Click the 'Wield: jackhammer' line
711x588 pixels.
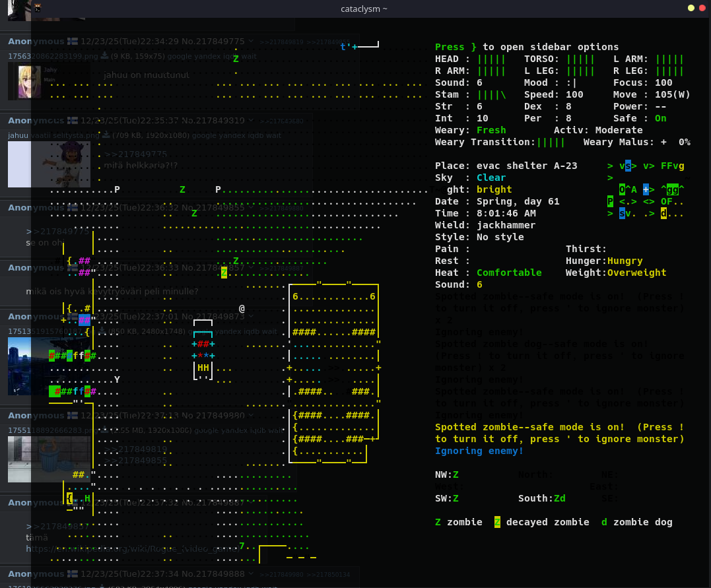pyautogui.click(x=485, y=225)
